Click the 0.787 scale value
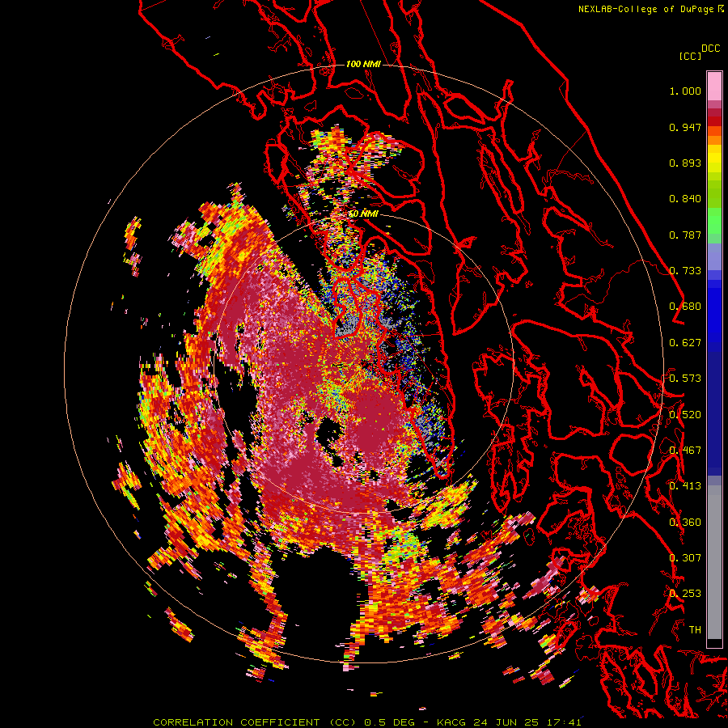728x728 pixels. click(685, 235)
